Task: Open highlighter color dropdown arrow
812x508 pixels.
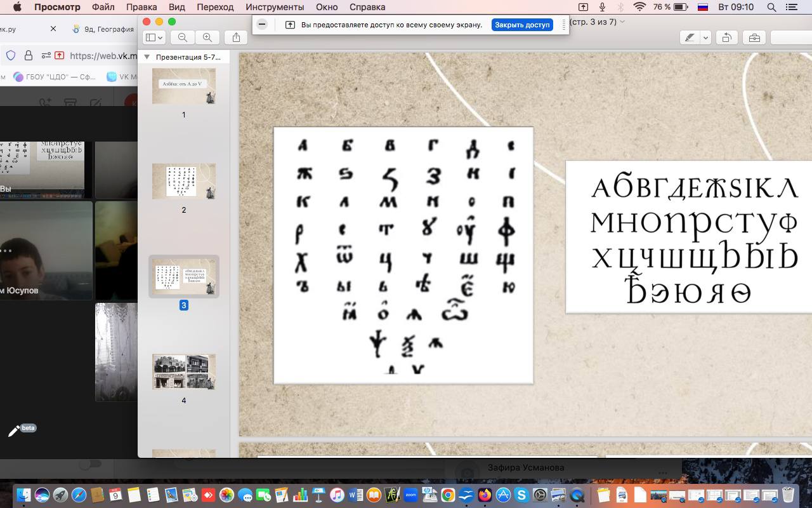Action: click(705, 38)
